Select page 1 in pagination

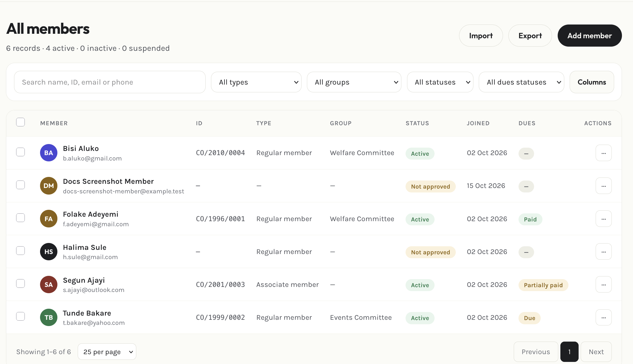click(569, 352)
